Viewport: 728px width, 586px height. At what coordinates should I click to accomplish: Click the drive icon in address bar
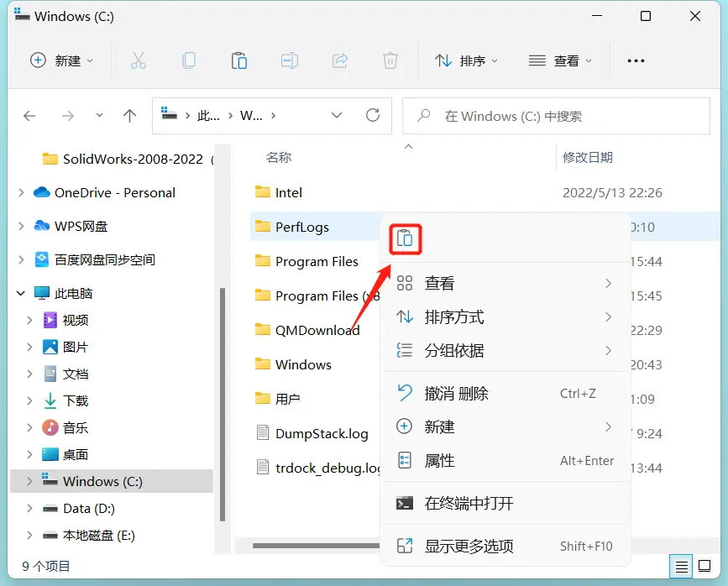[169, 112]
